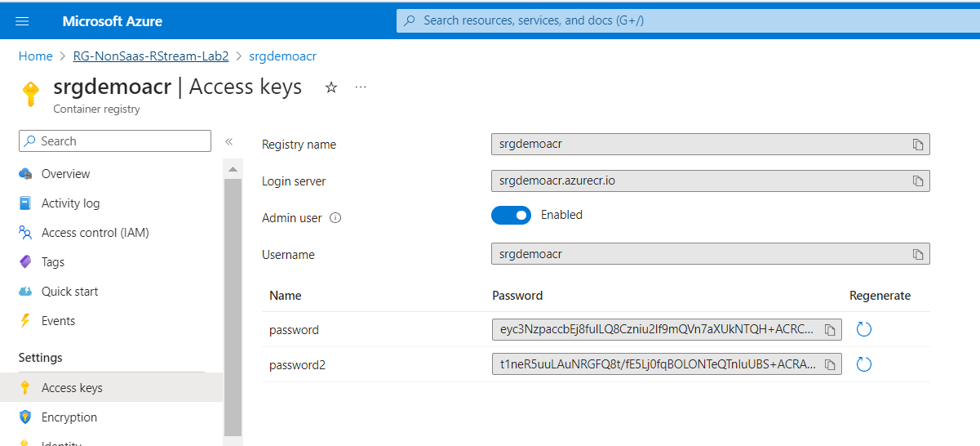Open Admin user info tooltip icon

335,218
